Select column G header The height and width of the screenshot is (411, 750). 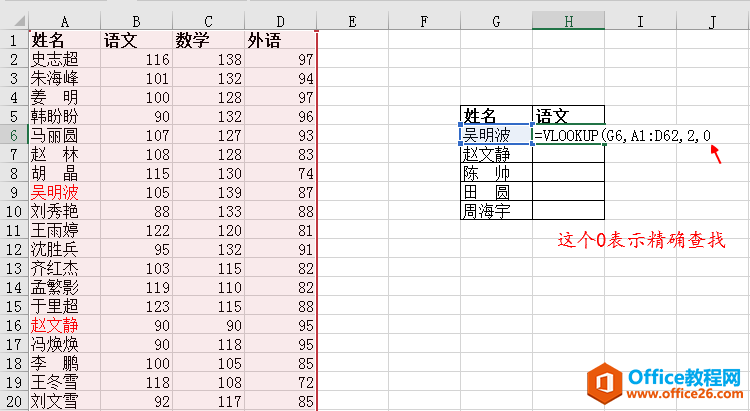pyautogui.click(x=496, y=21)
